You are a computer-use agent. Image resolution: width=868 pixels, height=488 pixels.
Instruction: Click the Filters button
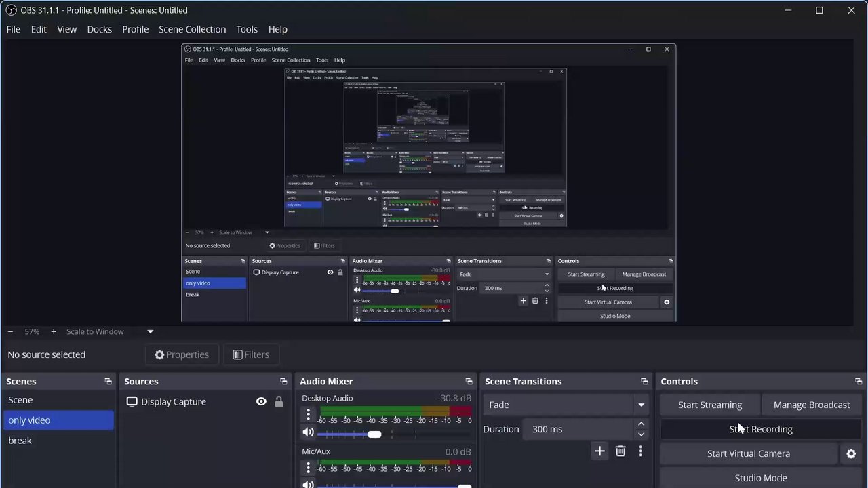click(x=251, y=354)
